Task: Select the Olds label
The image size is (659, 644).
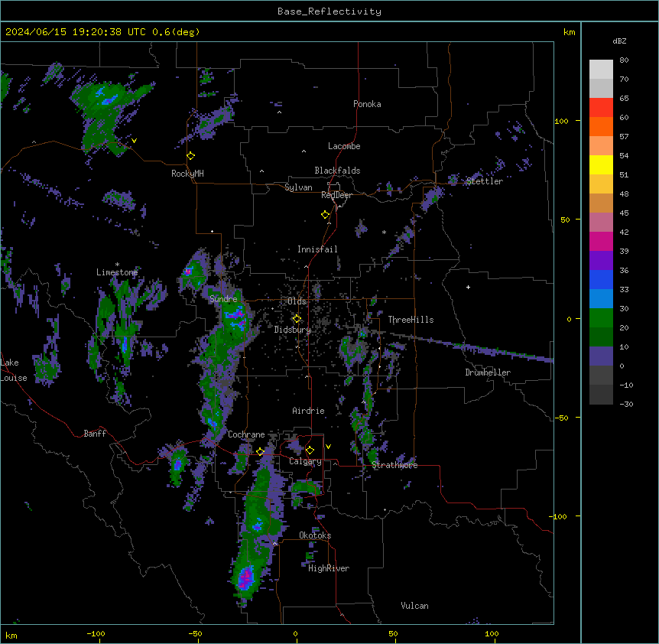Action: point(297,301)
